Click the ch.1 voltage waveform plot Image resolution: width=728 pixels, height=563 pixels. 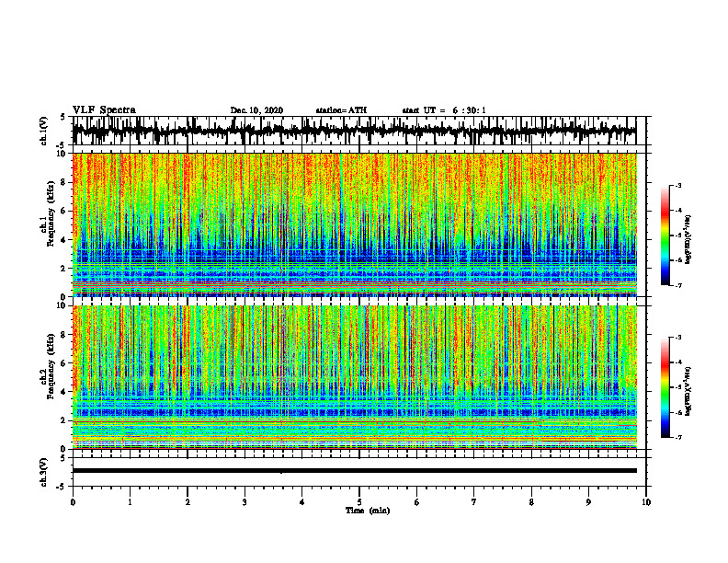[x=354, y=131]
